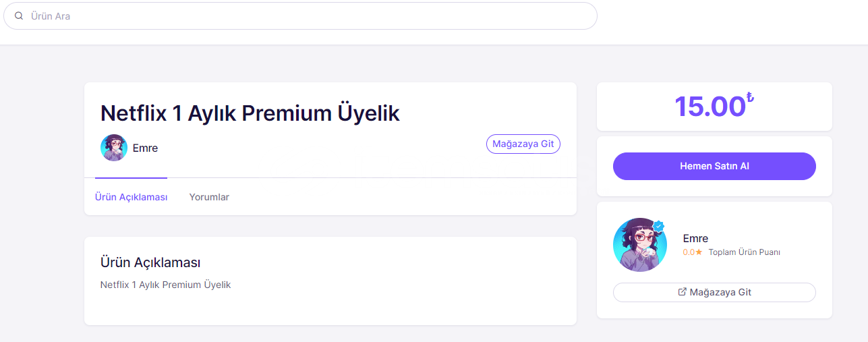The width and height of the screenshot is (868, 342).
Task: Click the orange star rating icon
Action: 699,252
